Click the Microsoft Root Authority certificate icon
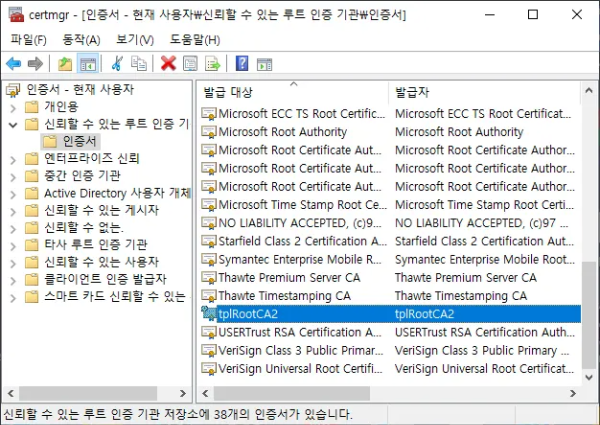Image resolution: width=600 pixels, height=425 pixels. [209, 132]
